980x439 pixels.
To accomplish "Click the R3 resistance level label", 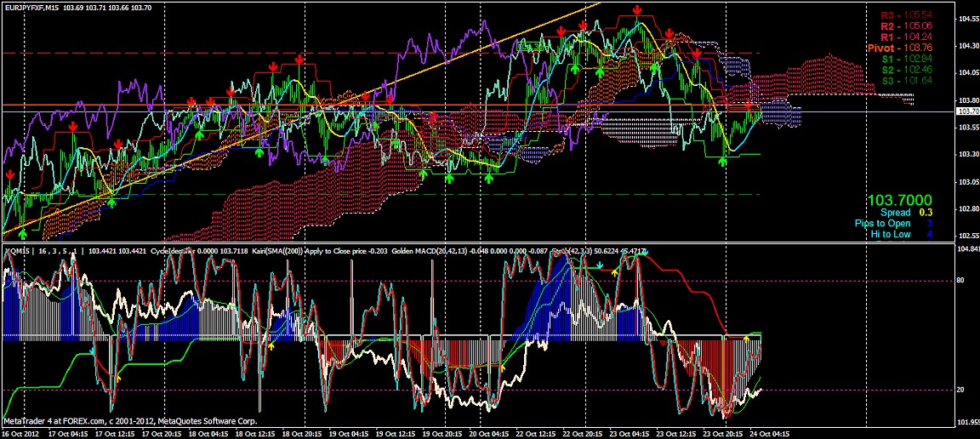I will (906, 15).
